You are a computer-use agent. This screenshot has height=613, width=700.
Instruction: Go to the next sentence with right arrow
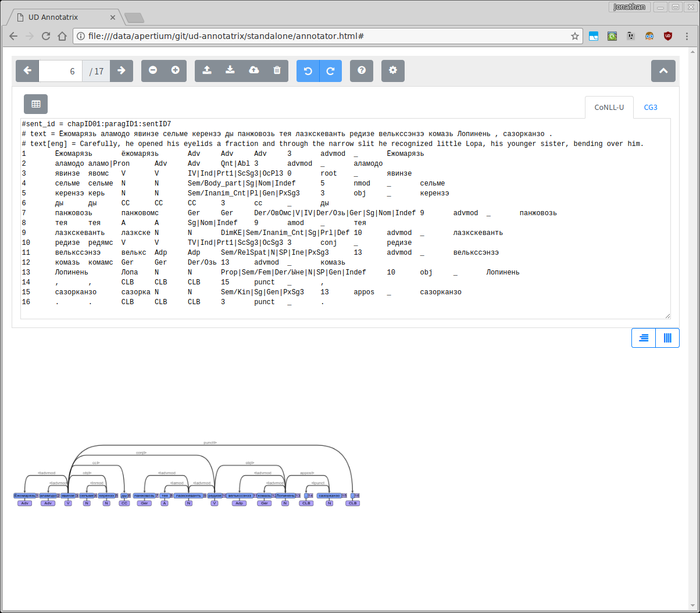coord(122,70)
